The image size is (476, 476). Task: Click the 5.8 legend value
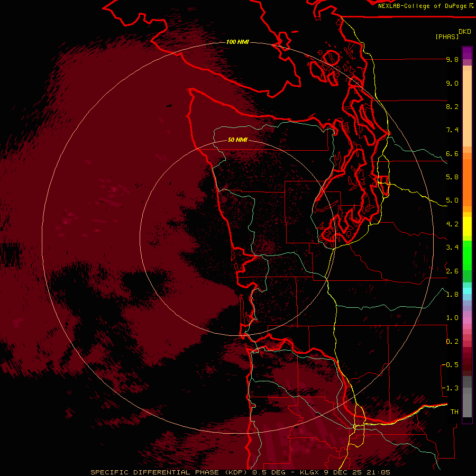pos(452,177)
